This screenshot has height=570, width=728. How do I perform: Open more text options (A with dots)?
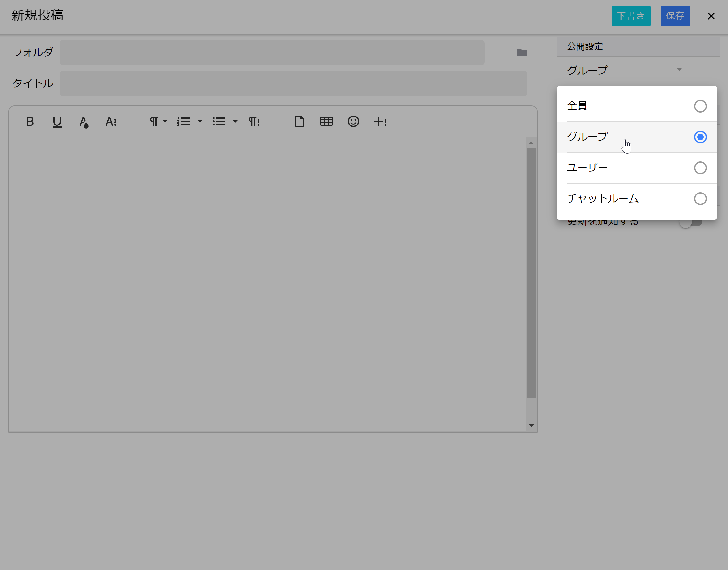coord(111,122)
